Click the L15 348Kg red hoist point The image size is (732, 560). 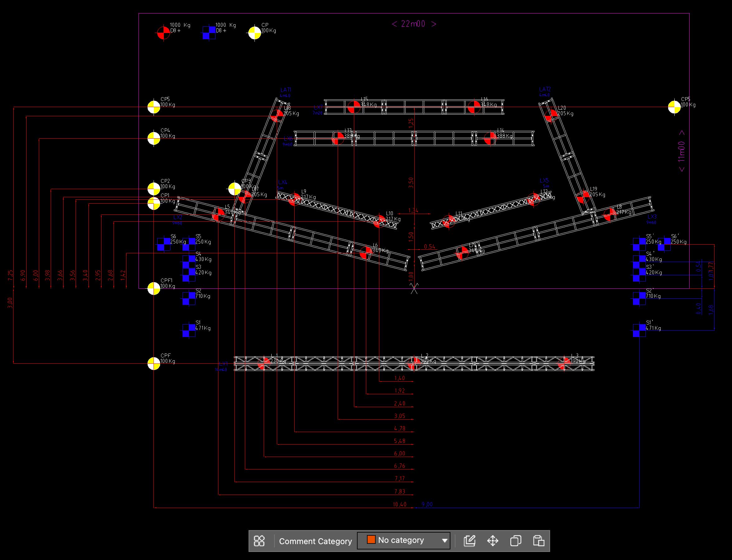click(354, 107)
